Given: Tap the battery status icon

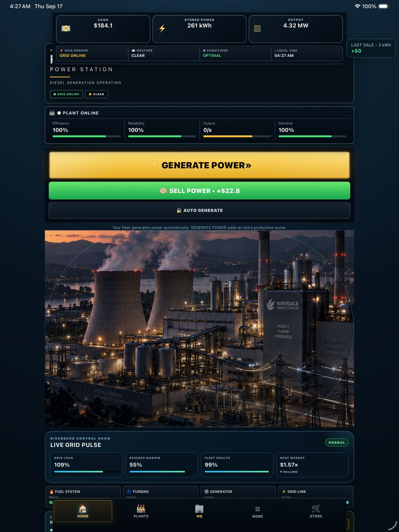Looking at the screenshot, I should coord(384,6).
